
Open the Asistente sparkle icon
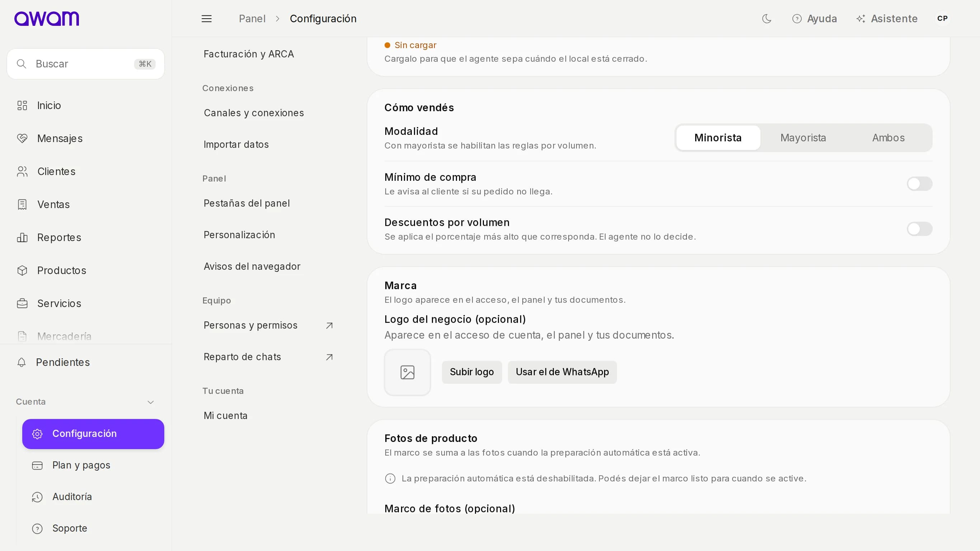(x=861, y=19)
